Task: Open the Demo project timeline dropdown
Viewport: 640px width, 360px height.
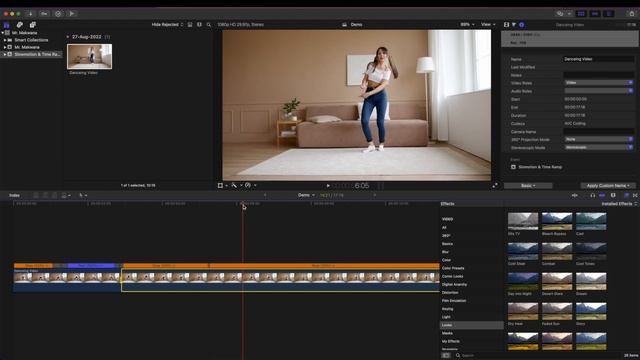Action: click(306, 195)
